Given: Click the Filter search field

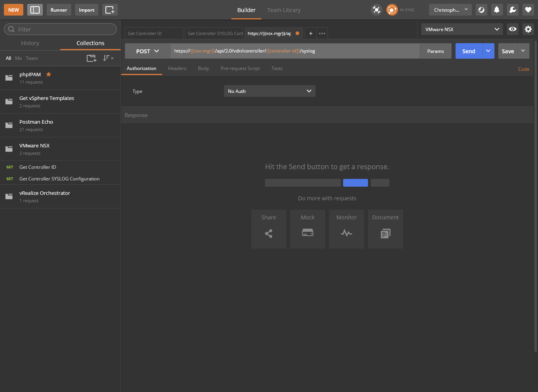Looking at the screenshot, I should pyautogui.click(x=60, y=29).
